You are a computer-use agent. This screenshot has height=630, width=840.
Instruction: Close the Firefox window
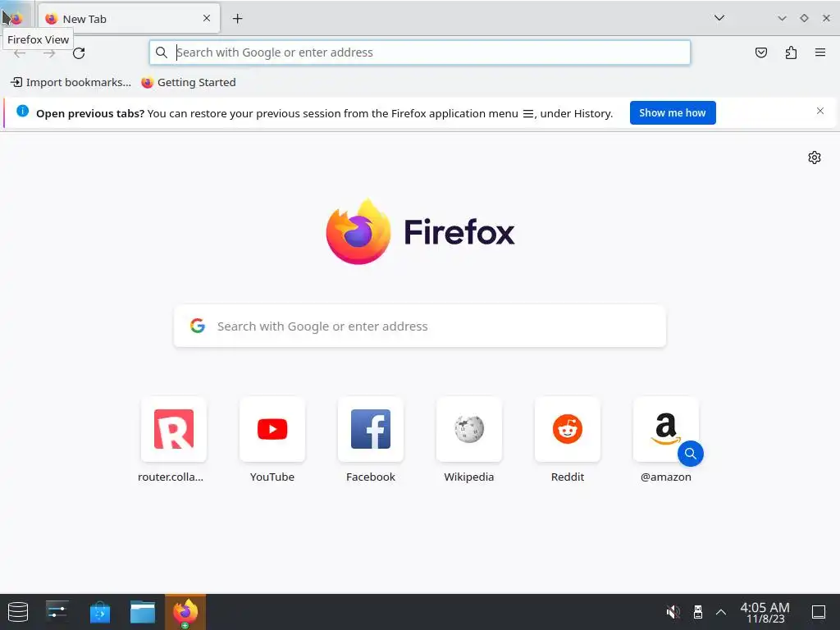pyautogui.click(x=826, y=18)
